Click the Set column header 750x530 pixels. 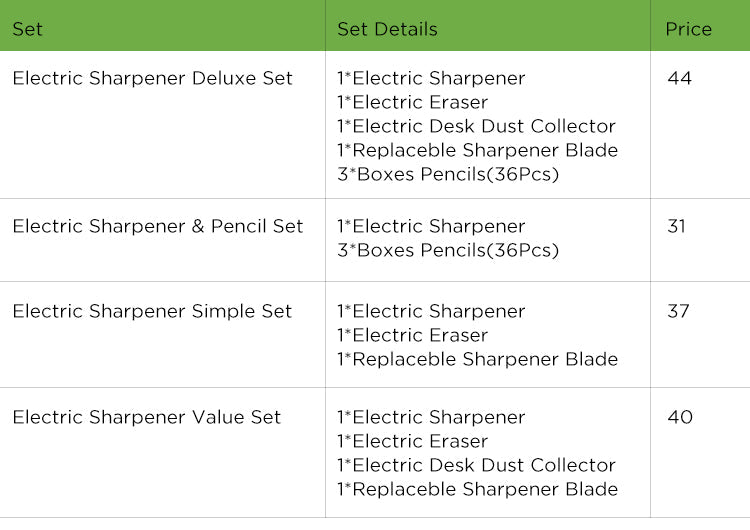point(27,29)
